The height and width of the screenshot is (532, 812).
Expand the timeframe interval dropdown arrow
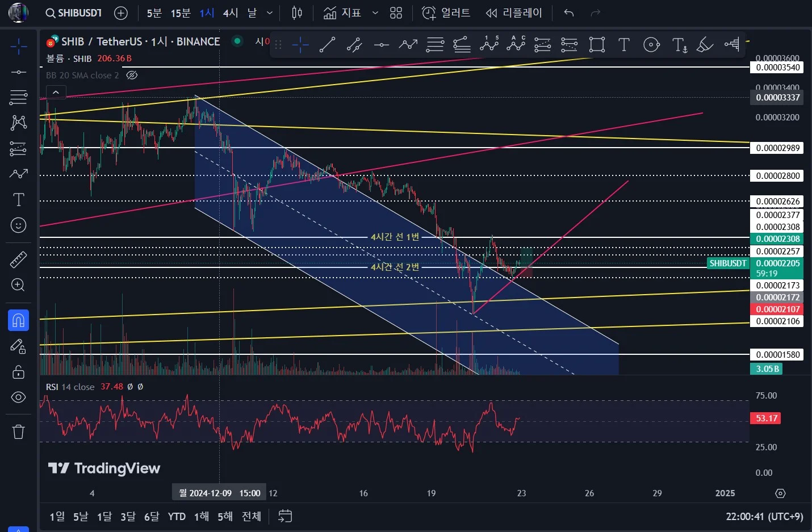pyautogui.click(x=270, y=12)
